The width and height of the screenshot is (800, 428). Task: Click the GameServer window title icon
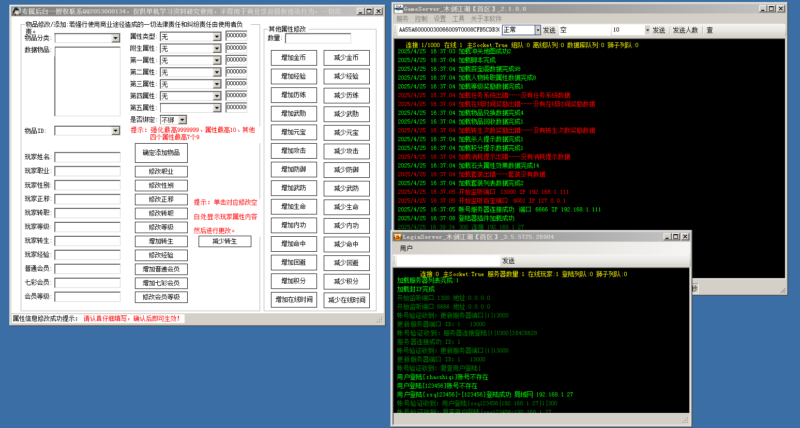397,6
